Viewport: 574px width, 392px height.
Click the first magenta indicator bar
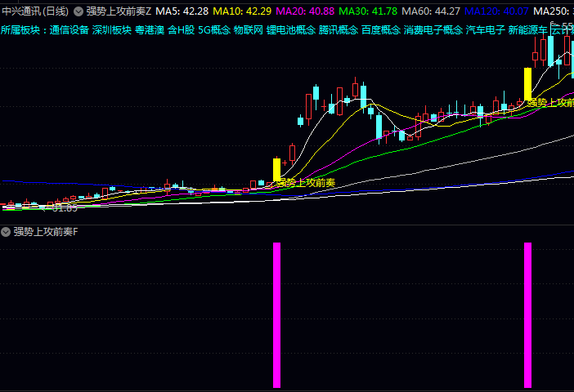tap(276, 315)
